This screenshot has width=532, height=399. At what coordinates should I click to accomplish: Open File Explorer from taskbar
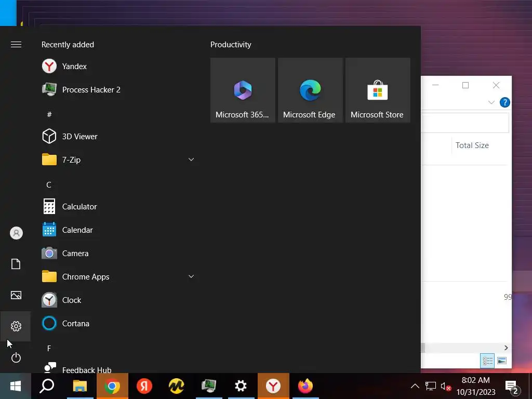tap(80, 386)
